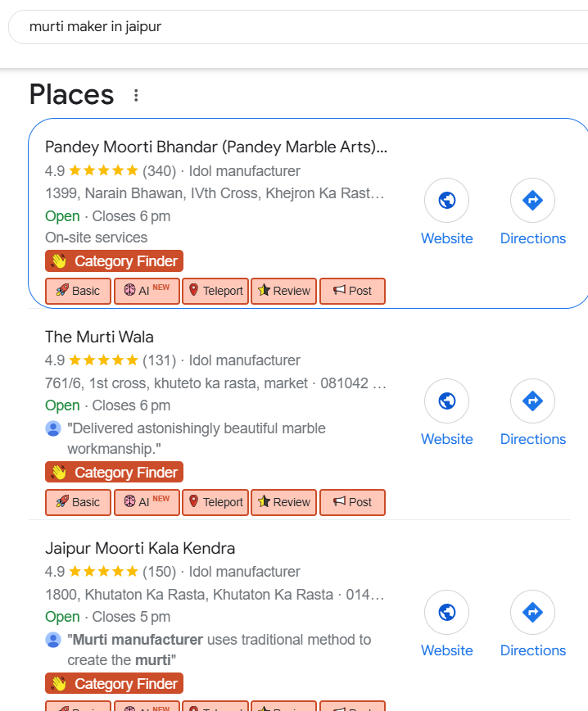
Task: Click directions arrow icon for The Murti Wala
Action: (532, 401)
